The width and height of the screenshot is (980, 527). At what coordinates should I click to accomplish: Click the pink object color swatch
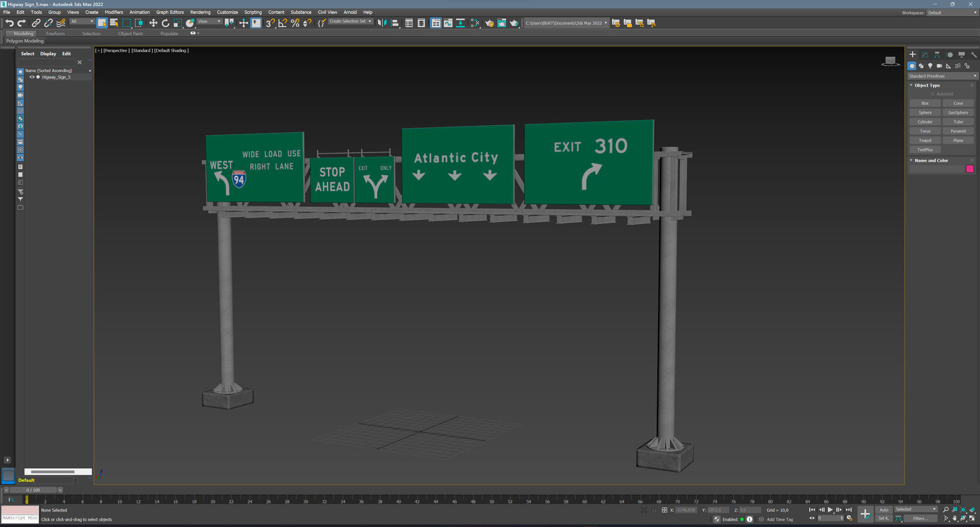pyautogui.click(x=970, y=169)
